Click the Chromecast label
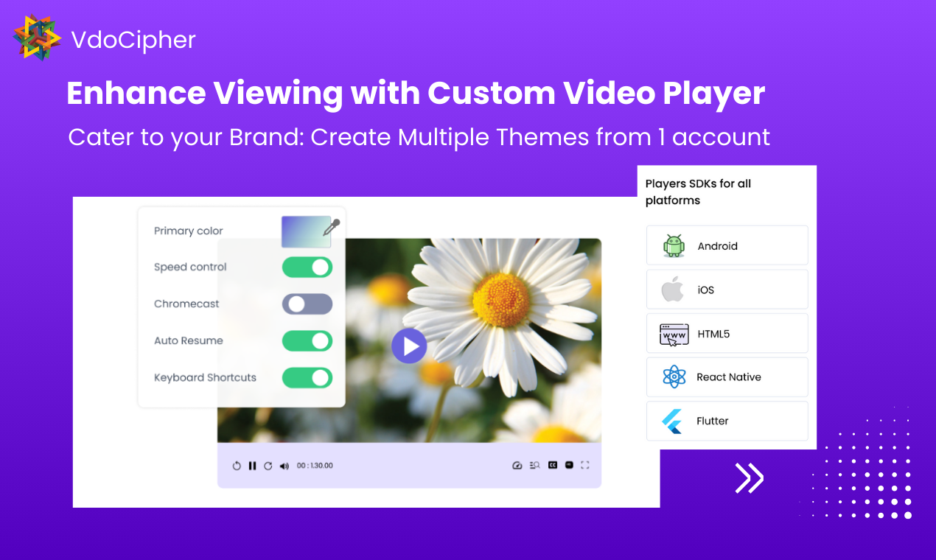 pyautogui.click(x=186, y=304)
